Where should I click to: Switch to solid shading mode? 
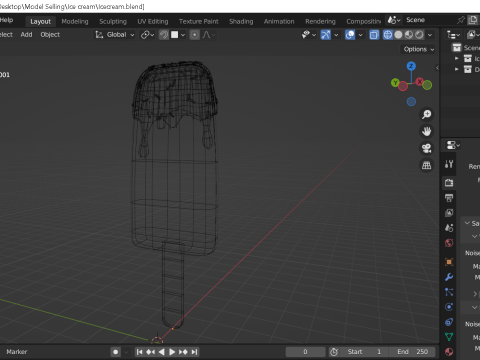pos(398,35)
